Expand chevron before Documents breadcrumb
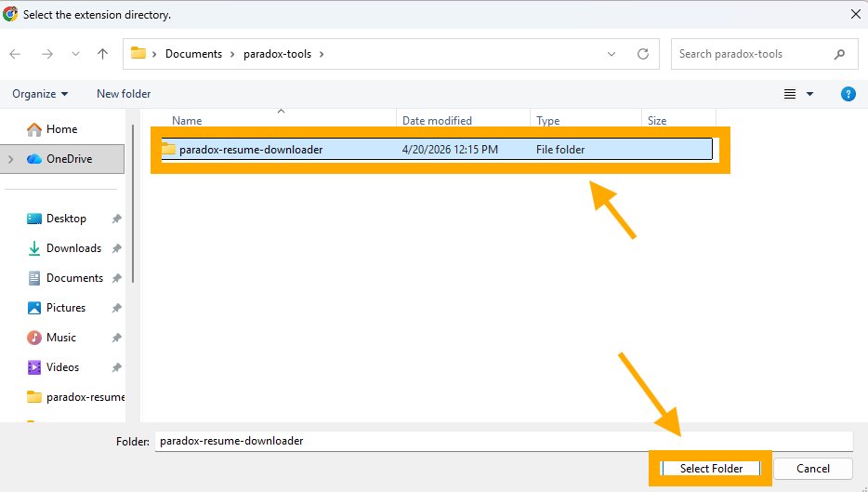Screen dimensions: 868x492 tap(154, 54)
